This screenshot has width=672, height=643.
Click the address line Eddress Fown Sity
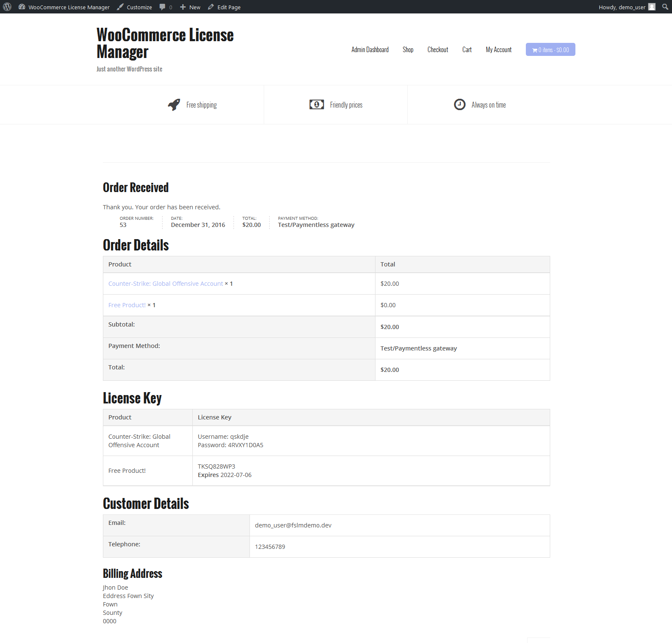click(x=128, y=596)
